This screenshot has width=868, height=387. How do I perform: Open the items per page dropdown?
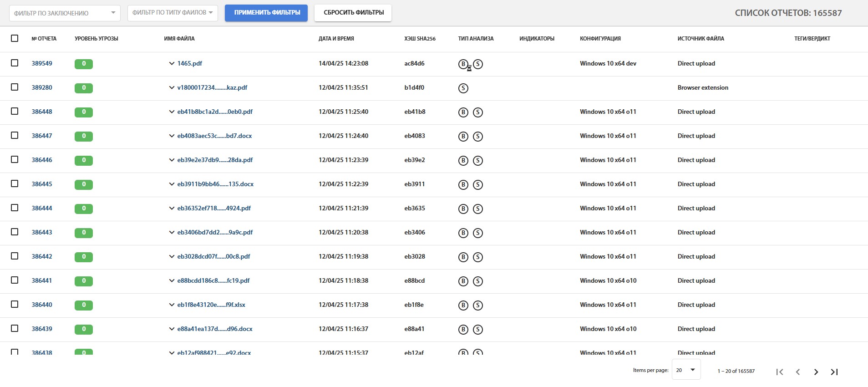click(686, 370)
